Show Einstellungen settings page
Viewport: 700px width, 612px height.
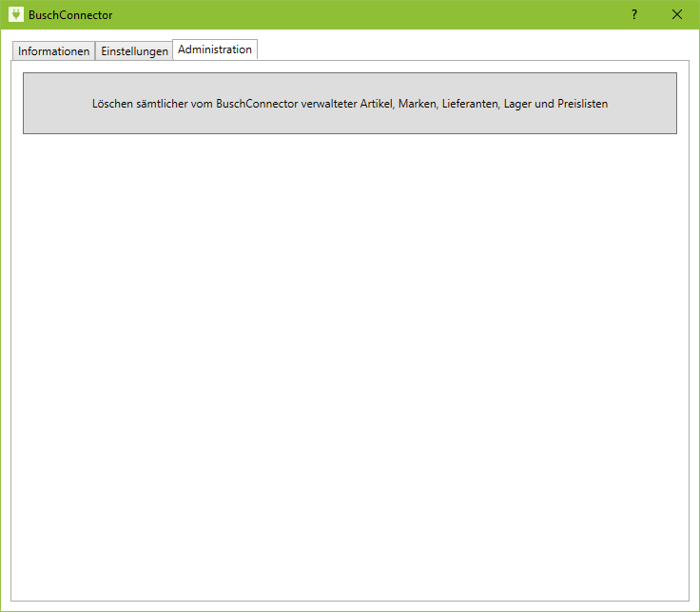pos(134,51)
